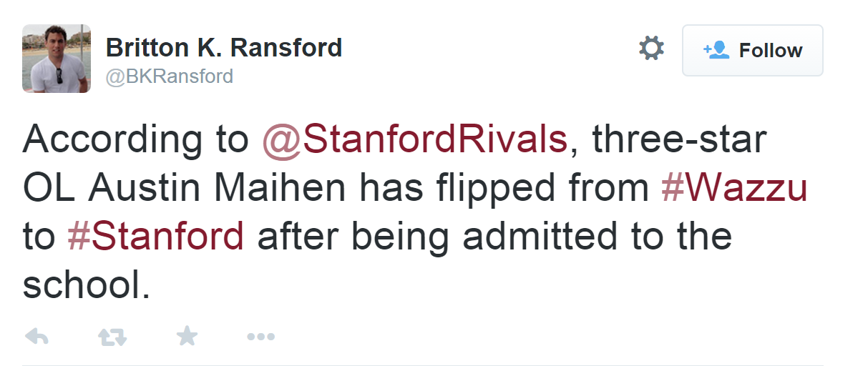The width and height of the screenshot is (868, 366).
Task: Click "has flipped from" in tweet text
Action: coord(497,189)
